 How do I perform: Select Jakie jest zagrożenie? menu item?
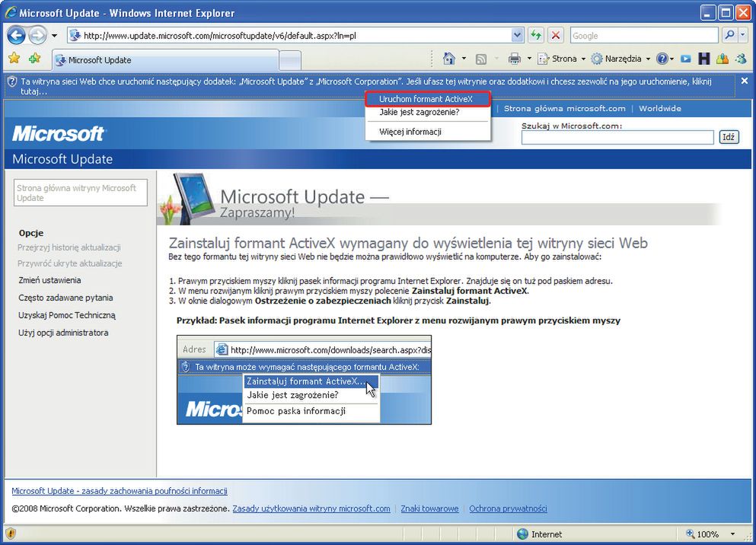click(x=419, y=113)
